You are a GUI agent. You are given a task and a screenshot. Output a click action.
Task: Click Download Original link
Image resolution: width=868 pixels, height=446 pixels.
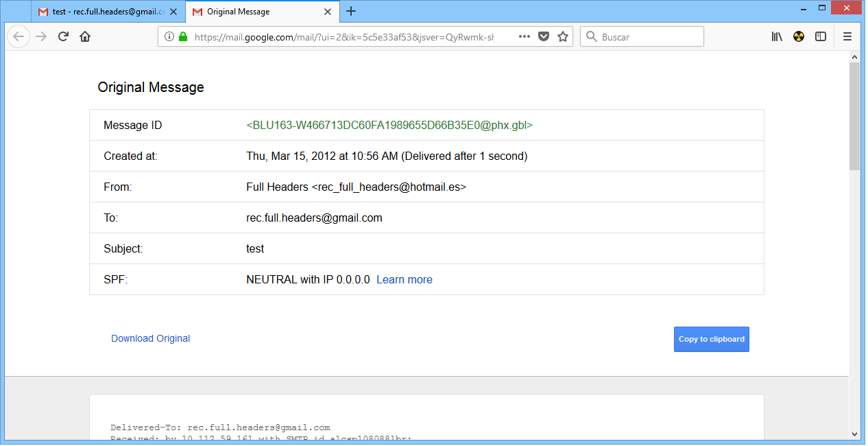click(x=151, y=338)
